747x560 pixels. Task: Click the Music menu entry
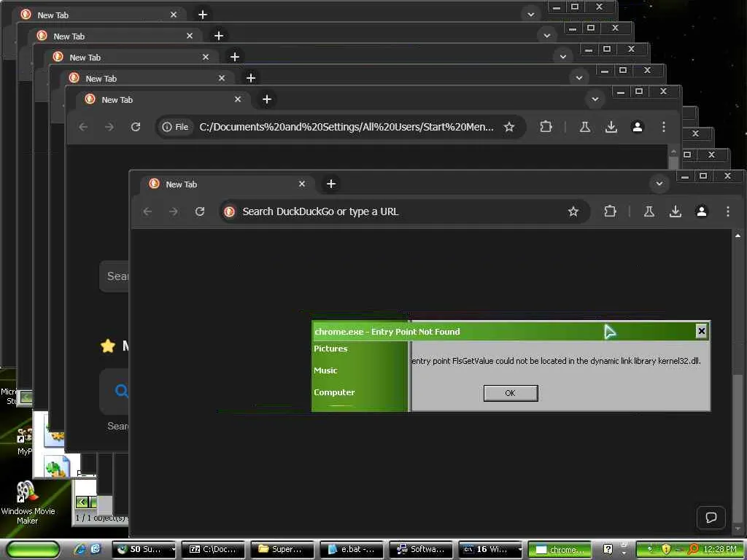tap(325, 370)
